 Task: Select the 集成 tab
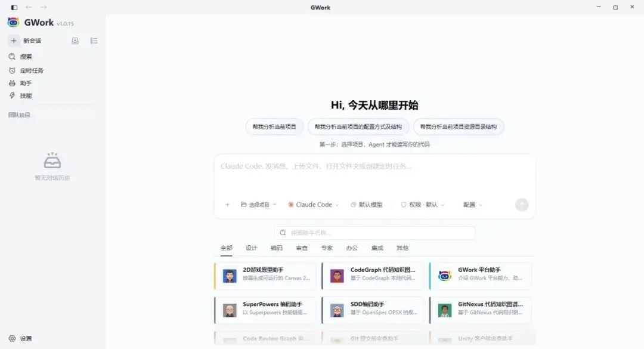tap(377, 248)
